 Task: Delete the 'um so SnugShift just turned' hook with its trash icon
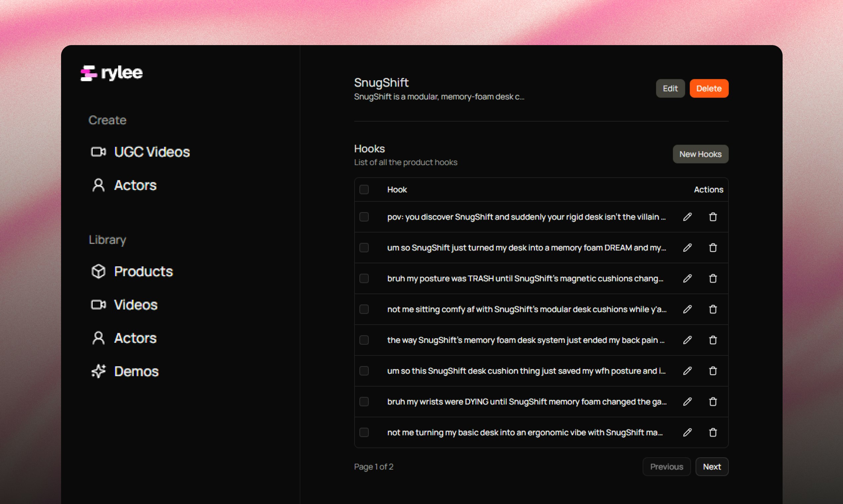(713, 248)
